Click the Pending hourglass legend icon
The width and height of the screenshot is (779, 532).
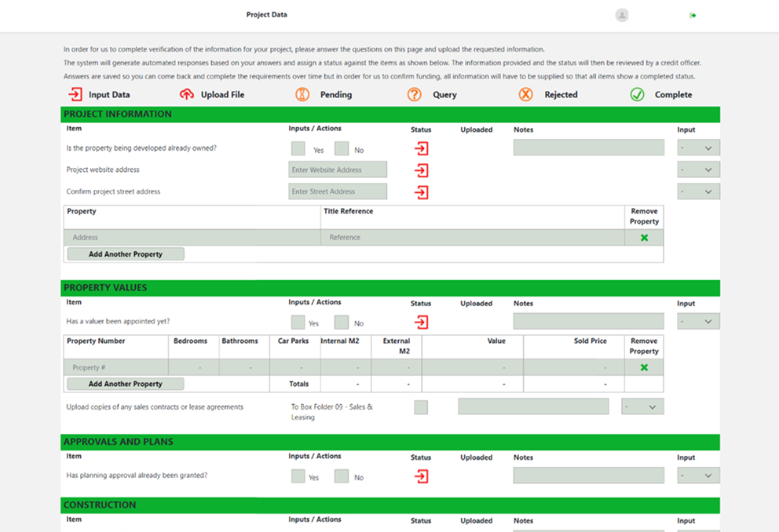(x=302, y=94)
